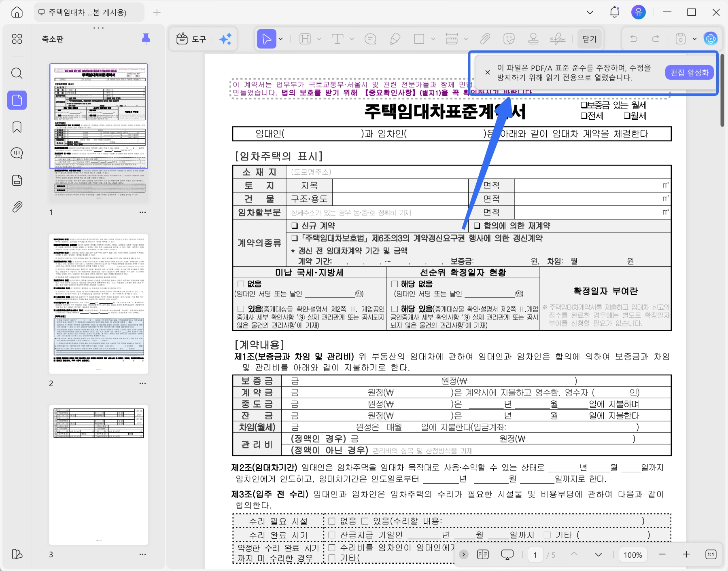Select the highlight text tool
Image resolution: width=728 pixels, height=571 pixels.
point(305,39)
